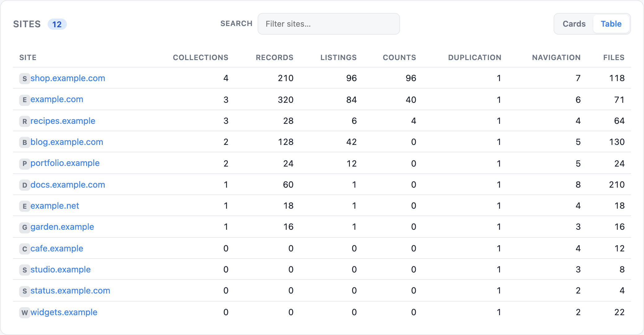644x335 pixels.
Task: Click records value 128 for blog.example.com
Action: click(x=285, y=142)
